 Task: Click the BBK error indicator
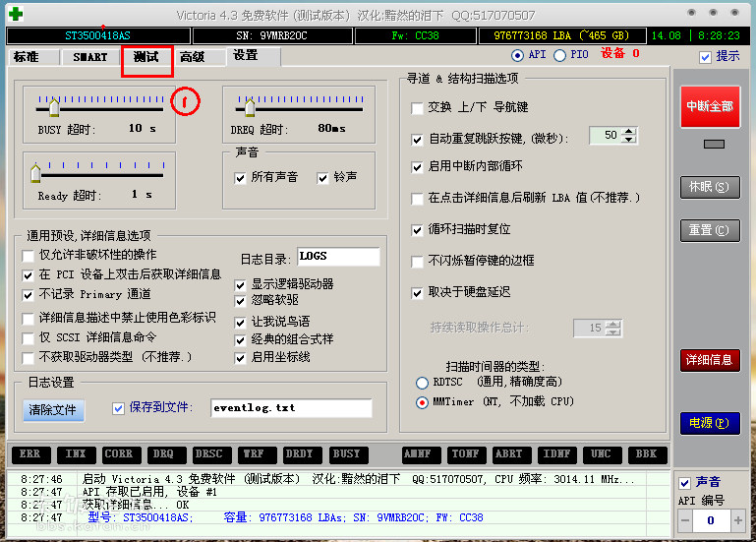tap(647, 454)
